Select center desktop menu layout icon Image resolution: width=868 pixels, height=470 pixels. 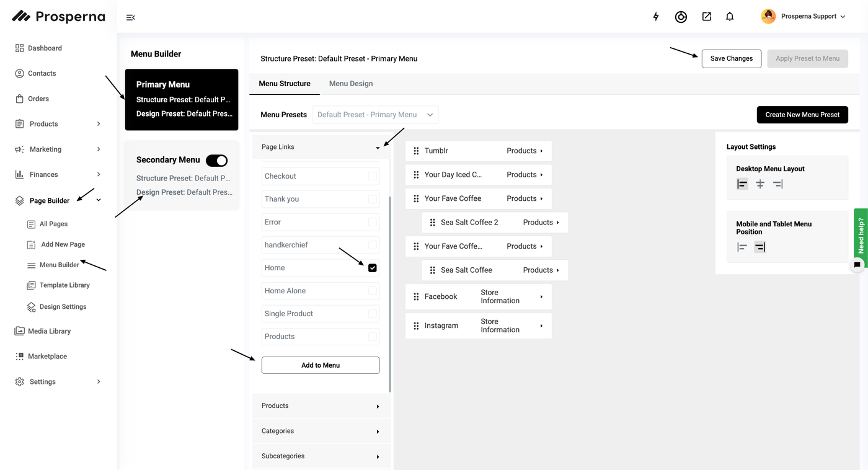click(760, 184)
